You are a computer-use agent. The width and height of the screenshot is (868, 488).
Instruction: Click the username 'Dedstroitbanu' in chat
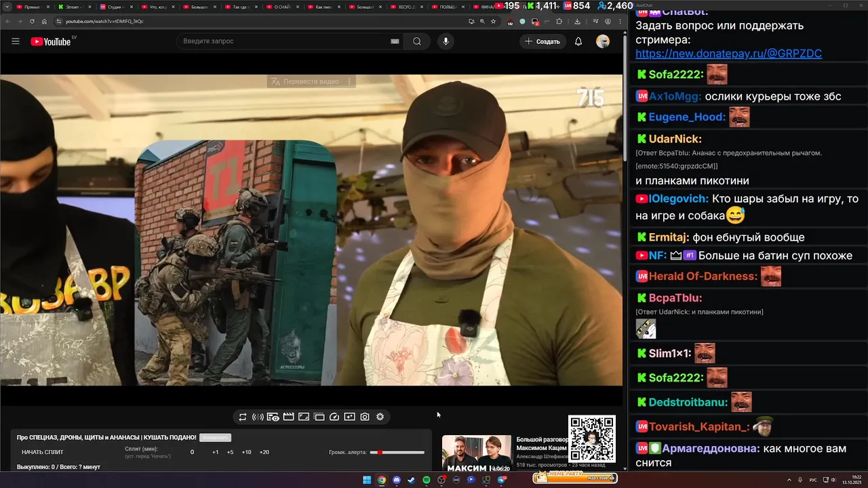click(688, 402)
